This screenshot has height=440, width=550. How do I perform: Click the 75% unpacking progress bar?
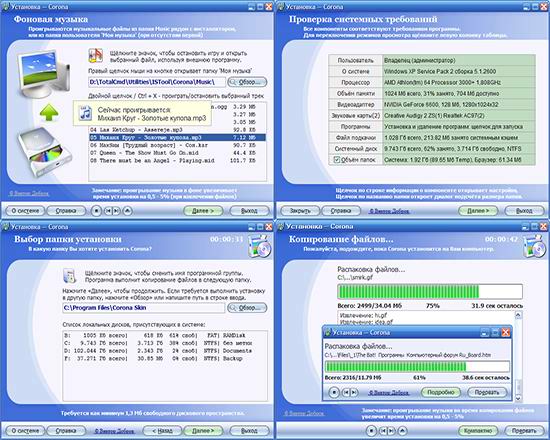[430, 292]
